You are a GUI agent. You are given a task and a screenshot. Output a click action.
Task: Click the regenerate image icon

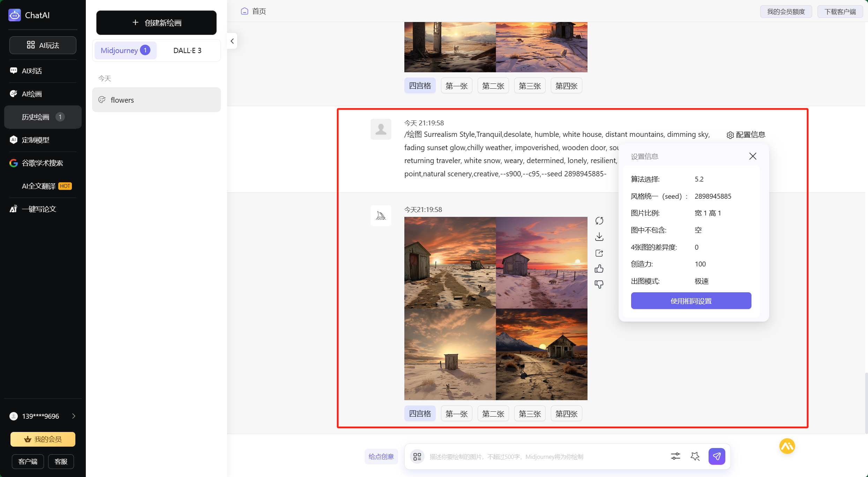(599, 221)
